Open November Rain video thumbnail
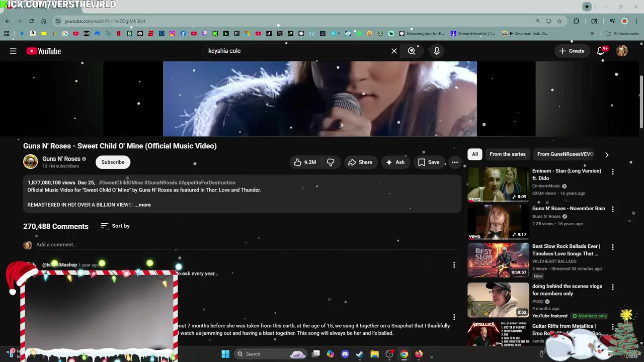Screen dimensions: 644x362 498,222
